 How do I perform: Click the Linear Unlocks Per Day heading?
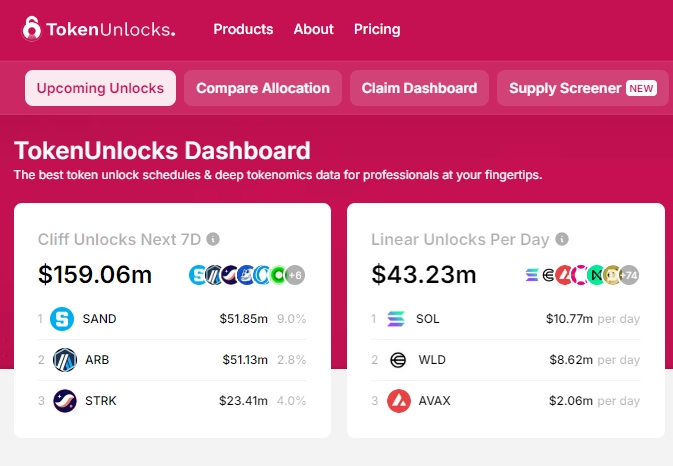460,239
